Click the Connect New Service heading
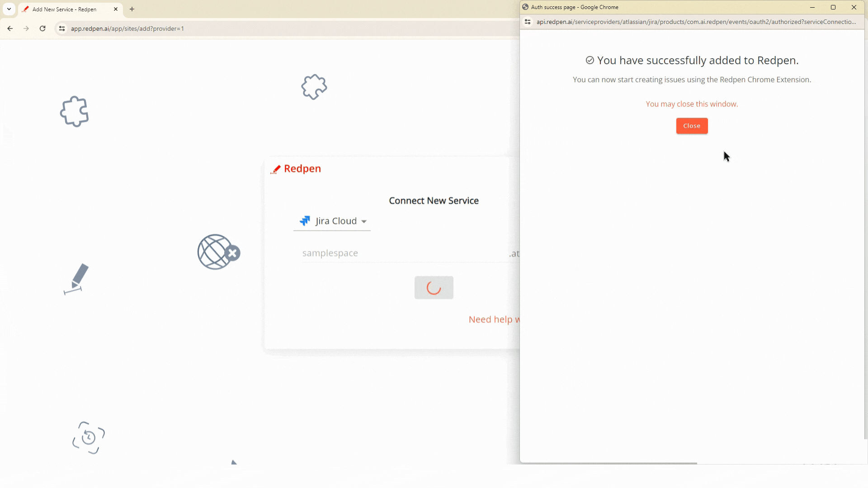Screen dimensions: 868x488 pos(434,201)
